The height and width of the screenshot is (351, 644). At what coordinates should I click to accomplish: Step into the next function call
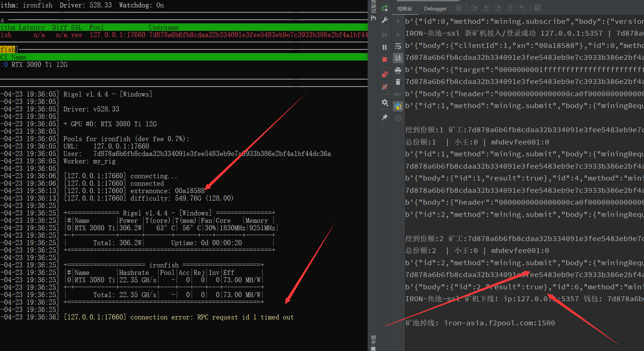[x=486, y=8]
